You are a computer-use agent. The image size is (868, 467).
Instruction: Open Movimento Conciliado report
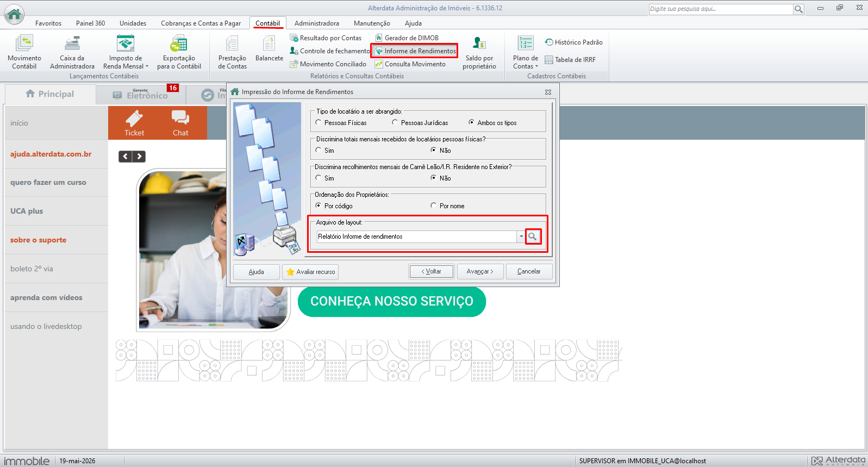(x=328, y=64)
